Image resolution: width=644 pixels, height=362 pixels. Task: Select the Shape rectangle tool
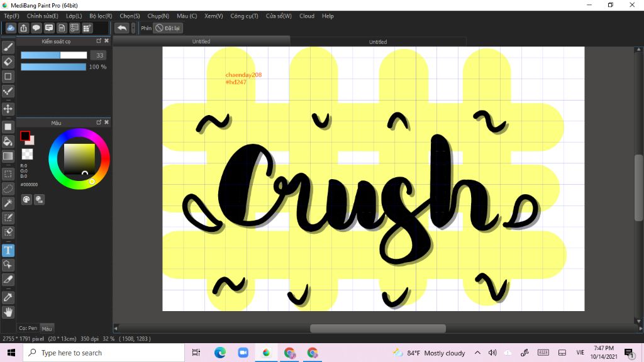tap(8, 76)
